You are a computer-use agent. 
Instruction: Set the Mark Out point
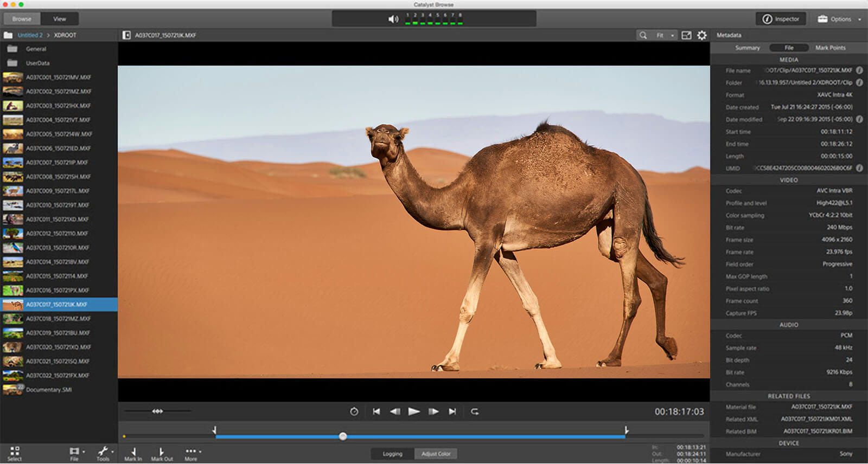[162, 454]
